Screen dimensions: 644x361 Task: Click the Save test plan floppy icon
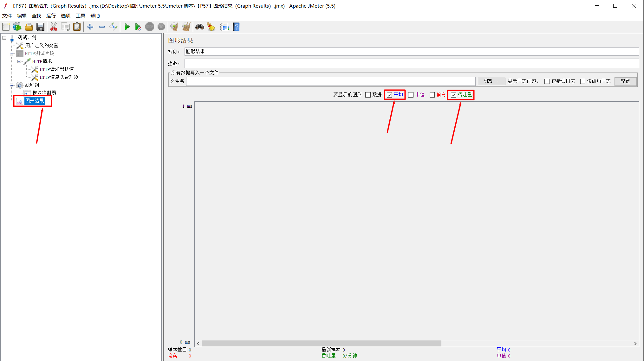pos(40,27)
